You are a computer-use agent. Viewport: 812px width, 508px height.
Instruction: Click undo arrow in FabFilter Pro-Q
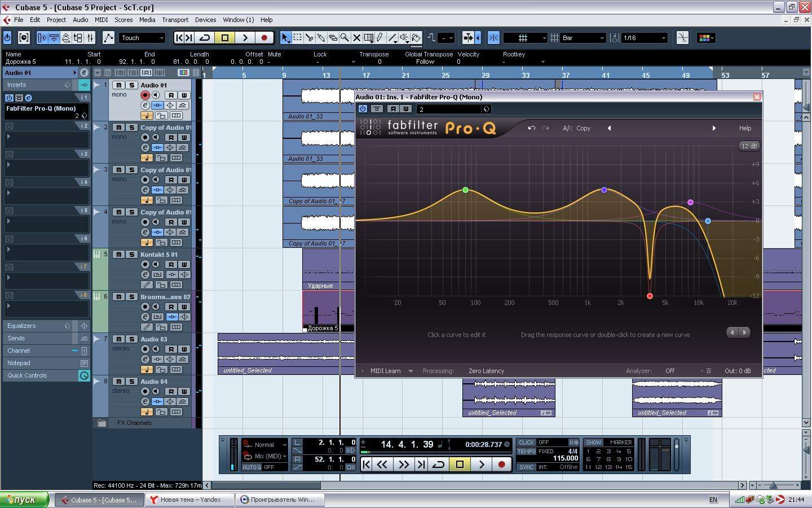coord(531,128)
